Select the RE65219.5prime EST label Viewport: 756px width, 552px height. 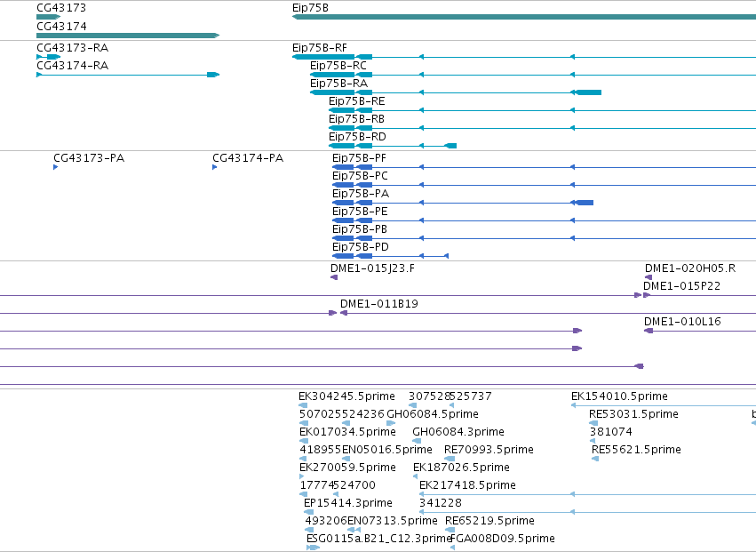[489, 522]
